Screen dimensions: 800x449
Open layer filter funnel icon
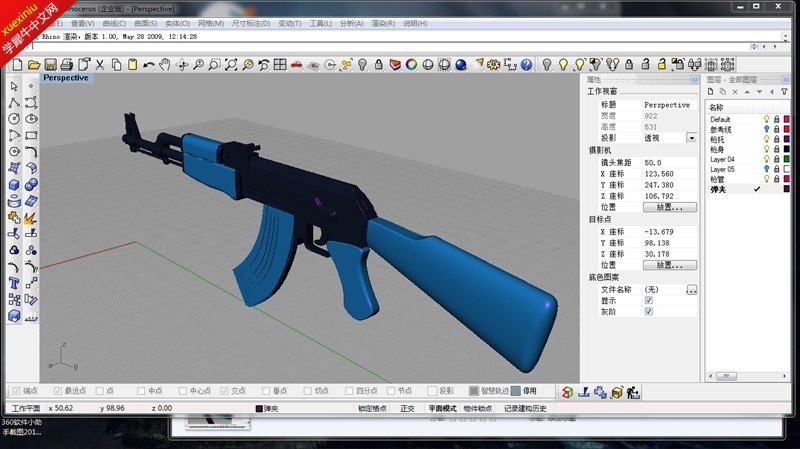[x=784, y=92]
